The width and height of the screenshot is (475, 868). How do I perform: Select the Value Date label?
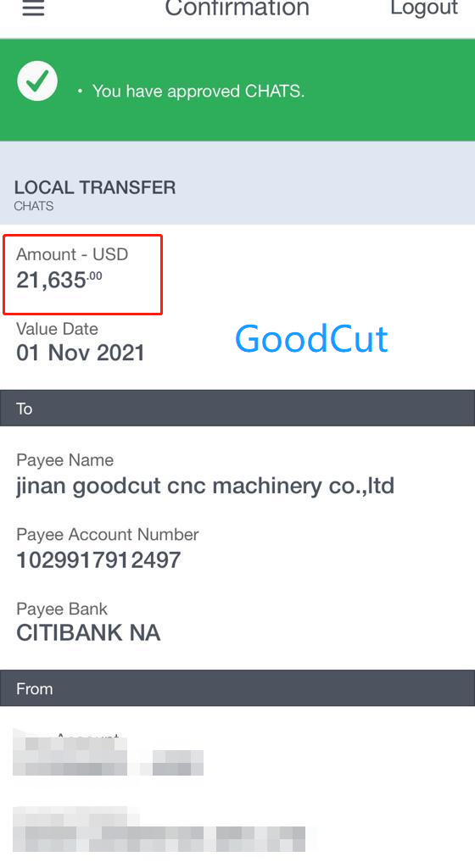click(57, 329)
